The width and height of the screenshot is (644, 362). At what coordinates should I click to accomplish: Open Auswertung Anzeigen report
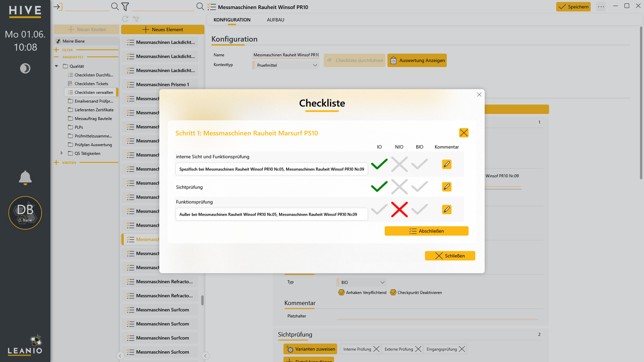(417, 60)
